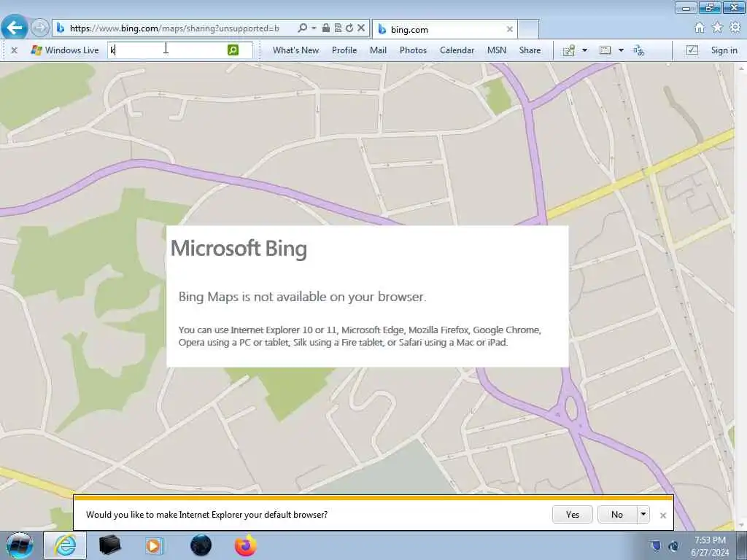Screen dimensions: 747x560
Task: Select the bing.com tab
Action: [445, 29]
